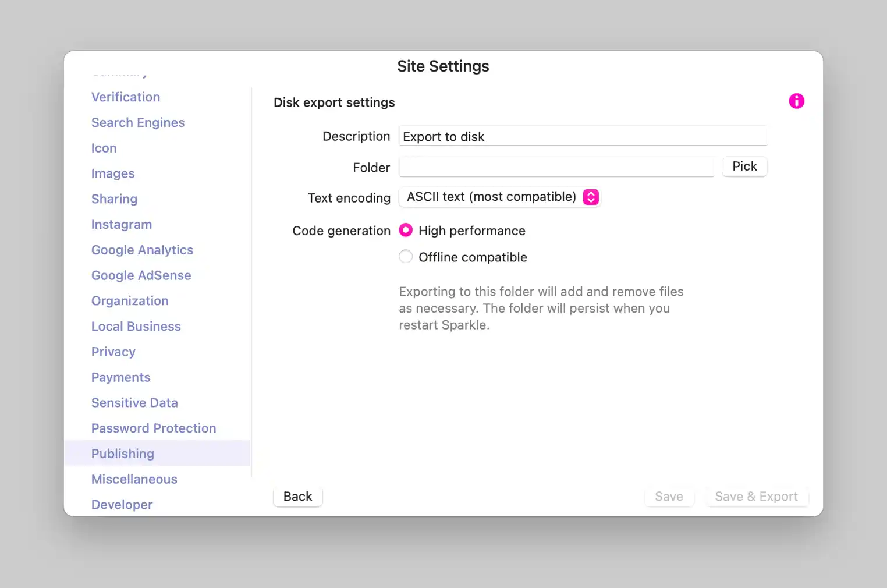Screen dimensions: 887x588
Task: Select Offline compatible code generation
Action: [x=406, y=257]
